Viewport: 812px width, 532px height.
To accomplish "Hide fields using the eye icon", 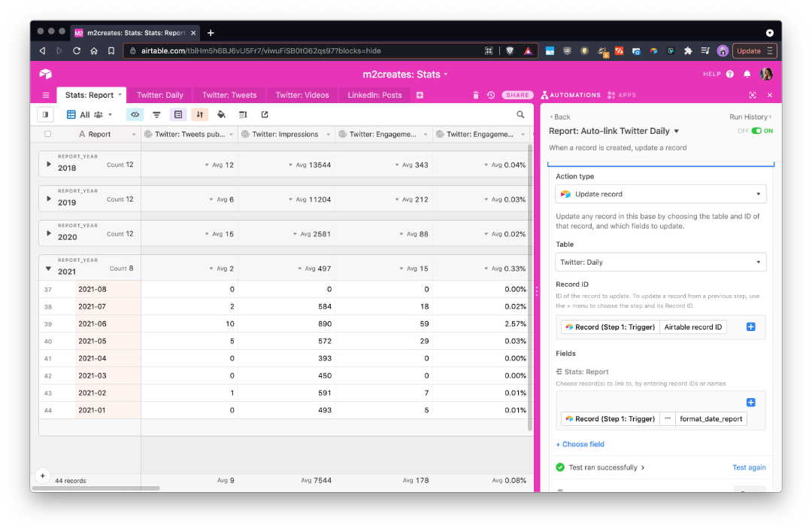I will click(x=135, y=114).
